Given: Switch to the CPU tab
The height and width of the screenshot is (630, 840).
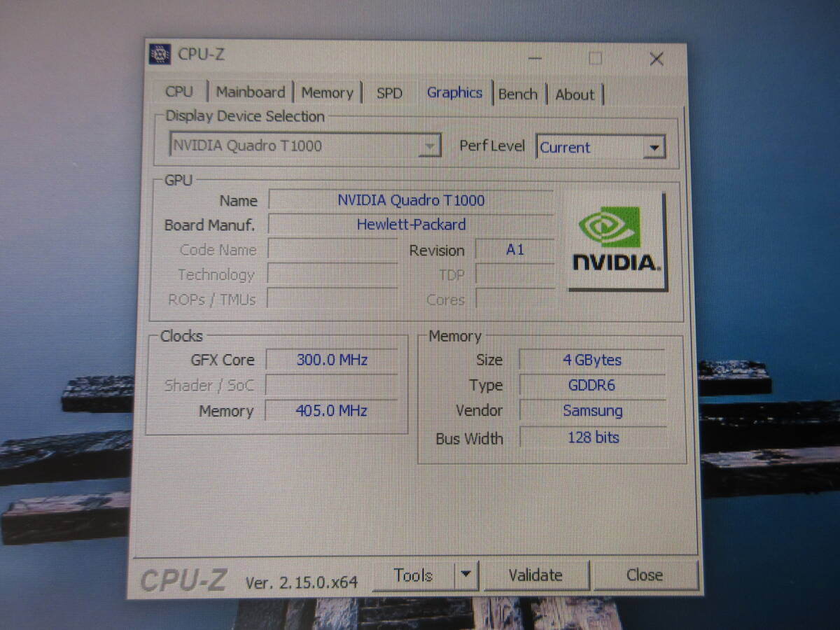Looking at the screenshot, I should click(179, 92).
